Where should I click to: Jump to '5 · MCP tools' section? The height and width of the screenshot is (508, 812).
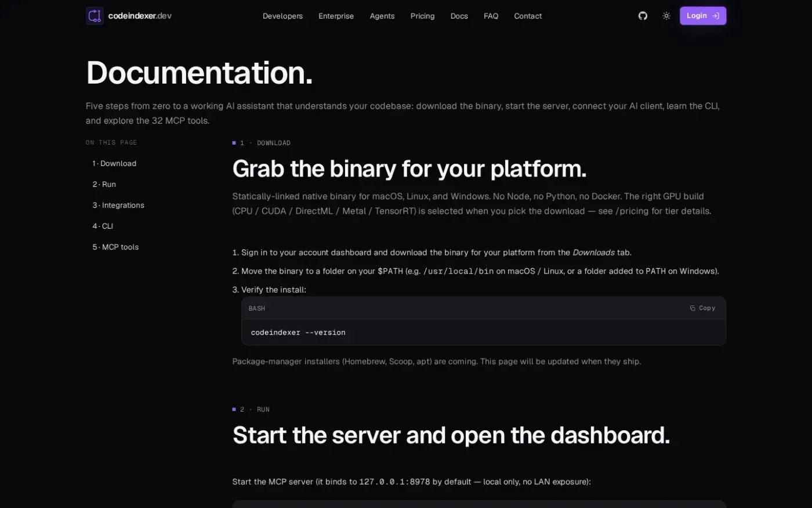(x=115, y=247)
